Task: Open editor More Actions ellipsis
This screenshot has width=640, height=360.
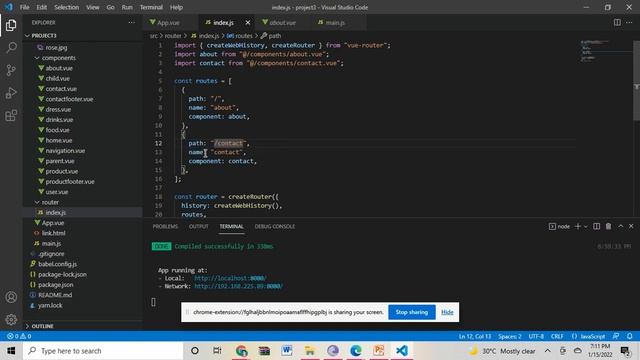Action: (629, 22)
